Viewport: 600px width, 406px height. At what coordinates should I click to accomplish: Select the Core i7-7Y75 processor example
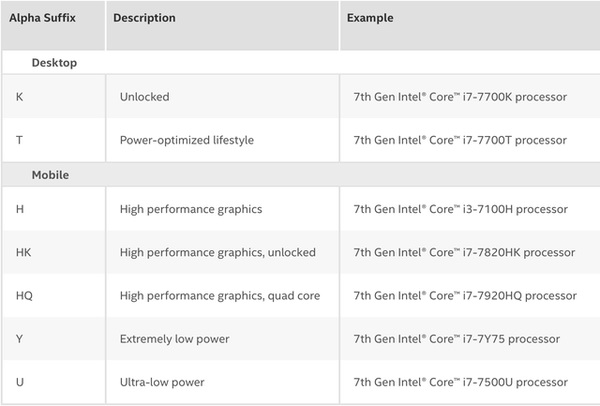click(456, 339)
